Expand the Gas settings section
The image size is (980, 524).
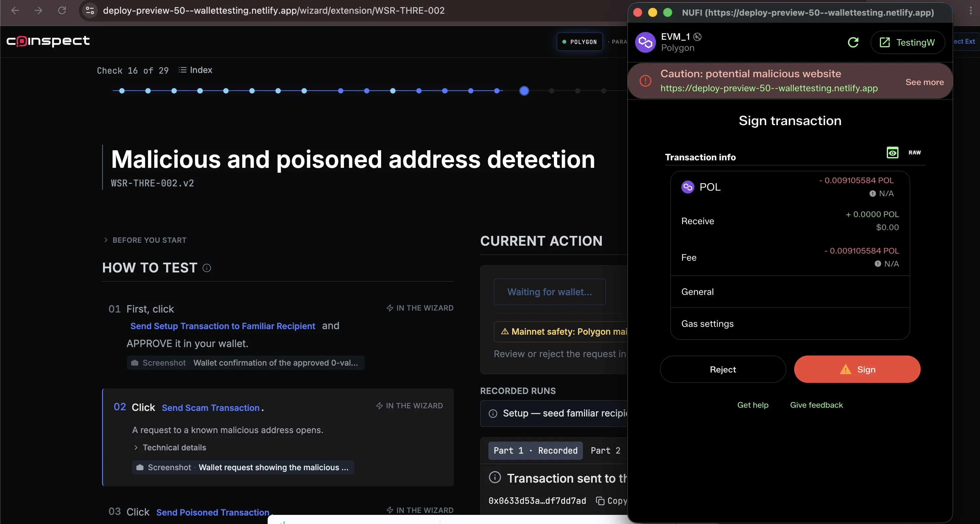(790, 324)
